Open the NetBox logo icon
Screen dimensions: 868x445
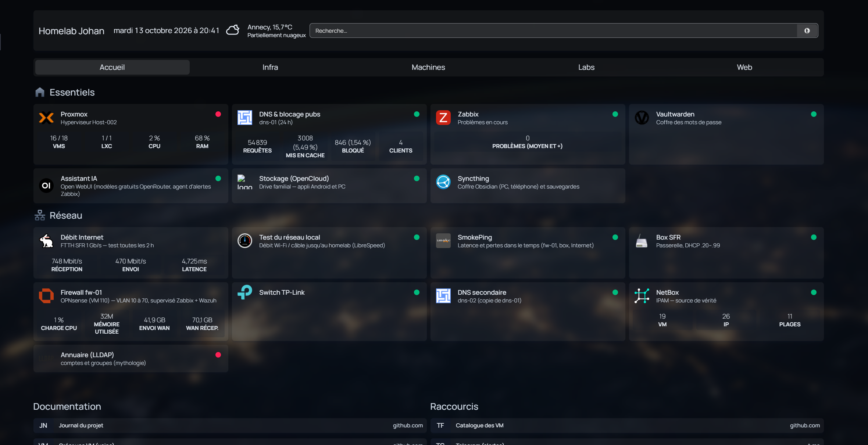tap(642, 296)
